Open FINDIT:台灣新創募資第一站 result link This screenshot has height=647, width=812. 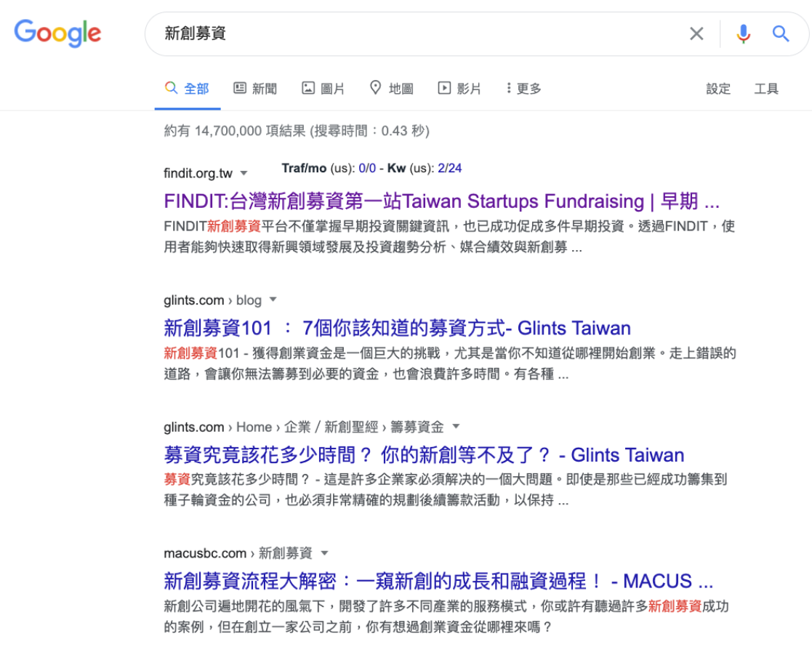[441, 201]
